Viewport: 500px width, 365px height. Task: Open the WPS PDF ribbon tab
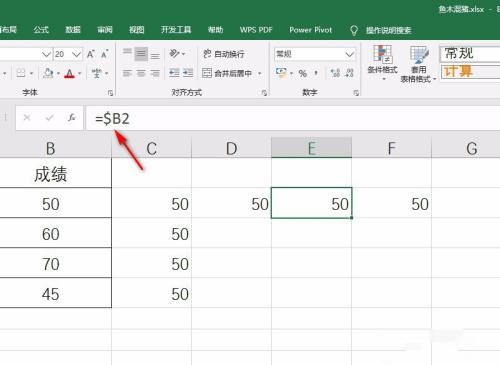click(x=256, y=30)
